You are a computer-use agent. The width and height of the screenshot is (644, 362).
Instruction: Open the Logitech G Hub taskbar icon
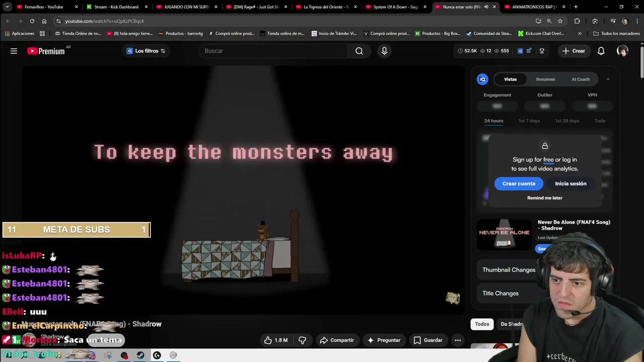point(157,355)
